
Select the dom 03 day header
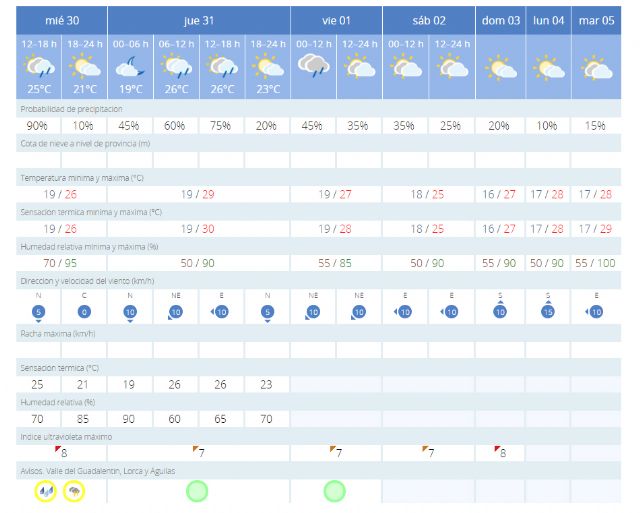pyautogui.click(x=500, y=20)
